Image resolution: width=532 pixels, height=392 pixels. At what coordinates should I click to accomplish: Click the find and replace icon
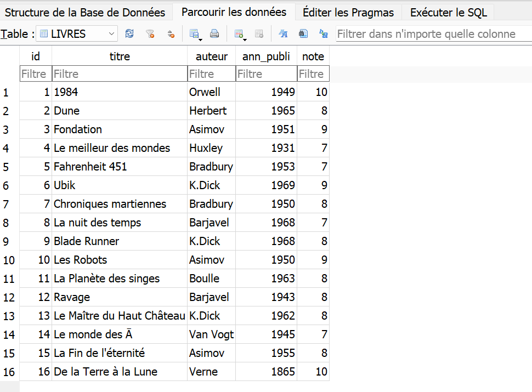click(324, 34)
